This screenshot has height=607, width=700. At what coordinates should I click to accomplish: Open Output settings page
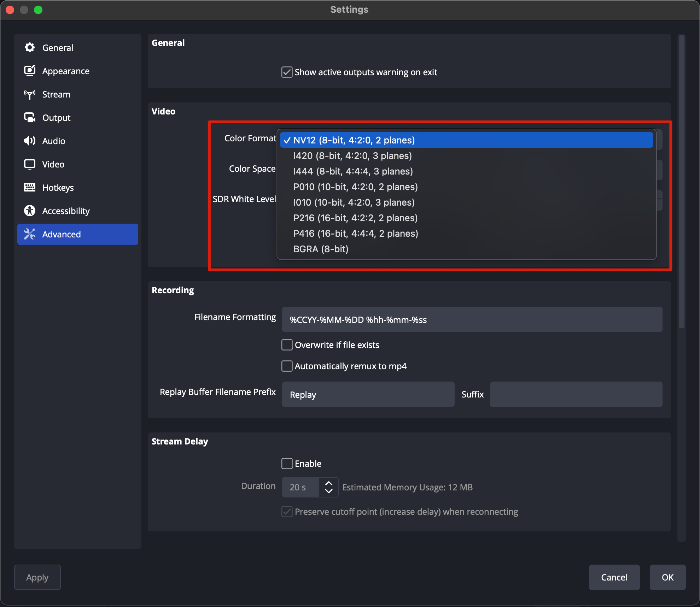coord(78,118)
